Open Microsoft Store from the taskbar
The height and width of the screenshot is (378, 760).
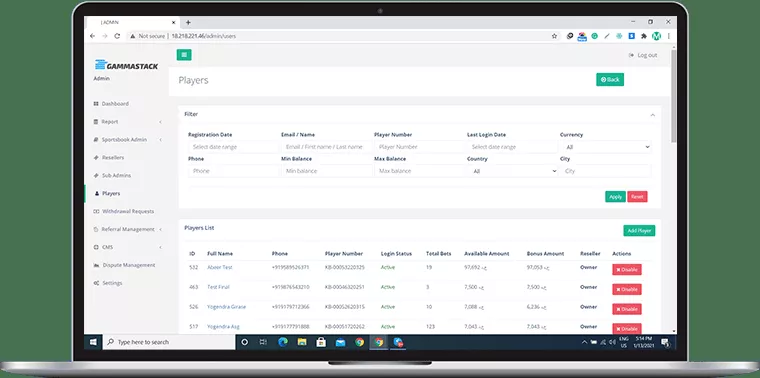tap(321, 342)
